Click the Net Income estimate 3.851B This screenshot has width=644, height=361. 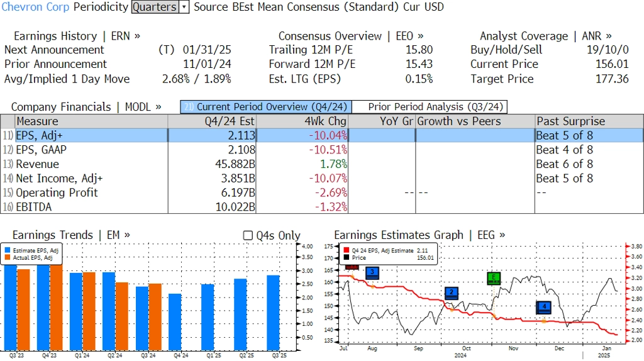pyautogui.click(x=238, y=179)
